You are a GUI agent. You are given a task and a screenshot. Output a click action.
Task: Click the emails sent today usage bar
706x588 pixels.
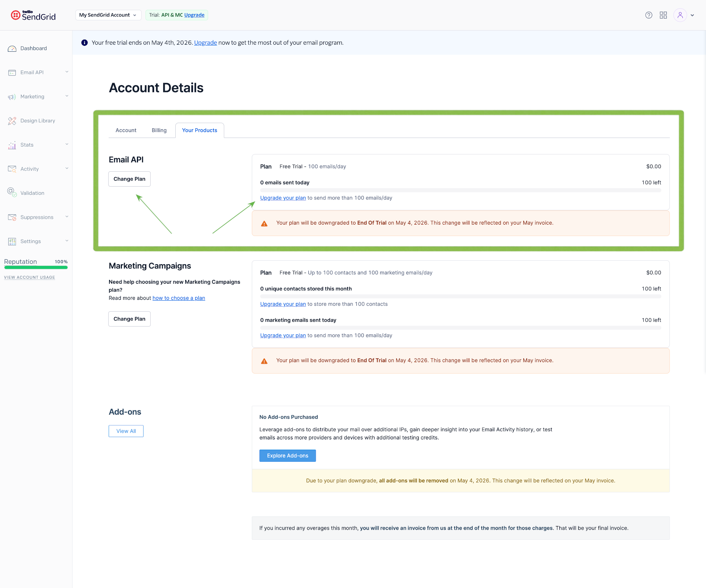click(460, 190)
